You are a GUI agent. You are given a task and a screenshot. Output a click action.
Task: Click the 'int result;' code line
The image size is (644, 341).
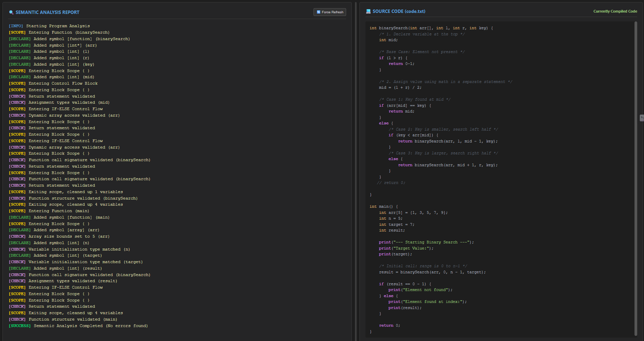[x=392, y=230]
